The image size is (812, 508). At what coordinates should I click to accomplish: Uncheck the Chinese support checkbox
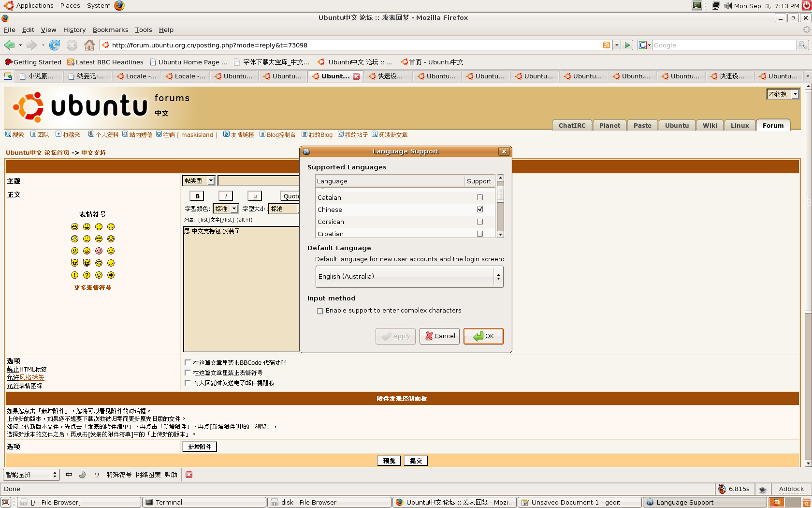pos(480,209)
